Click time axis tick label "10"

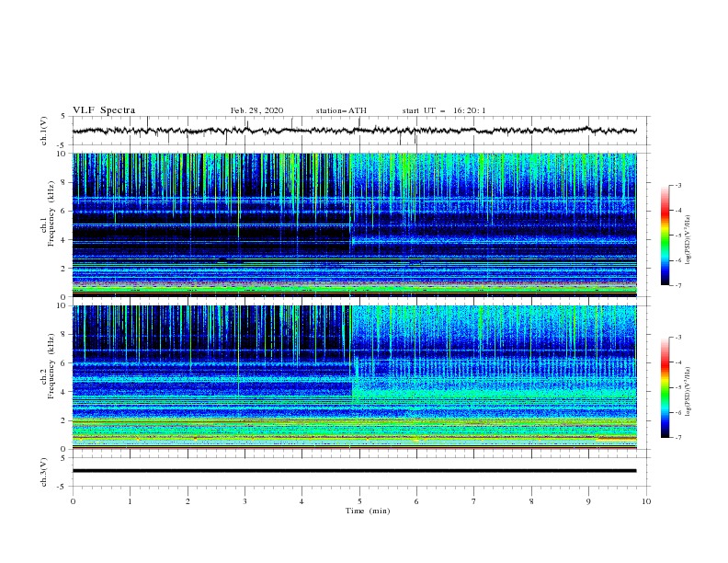[x=646, y=501]
